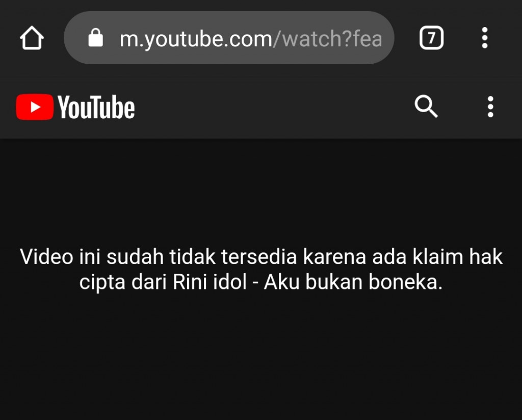
Task: Click the /watch?fea portion of the URL
Action: tap(328, 39)
